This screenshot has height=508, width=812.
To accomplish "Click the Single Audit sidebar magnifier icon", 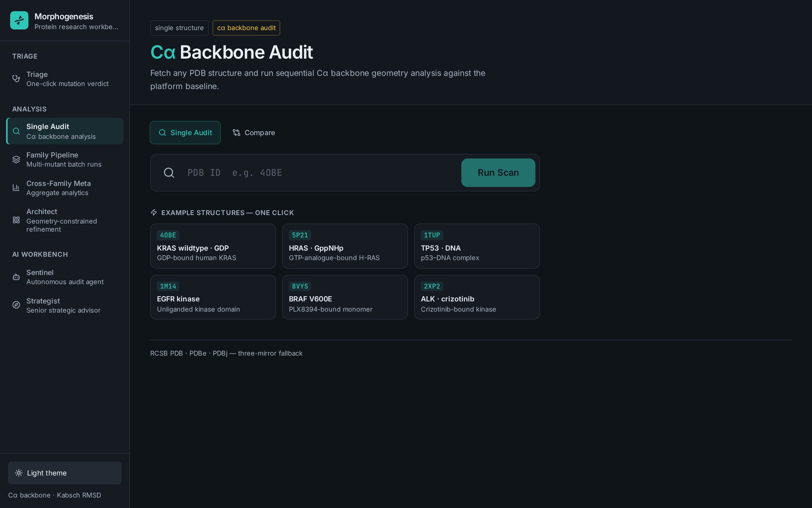I will (16, 131).
